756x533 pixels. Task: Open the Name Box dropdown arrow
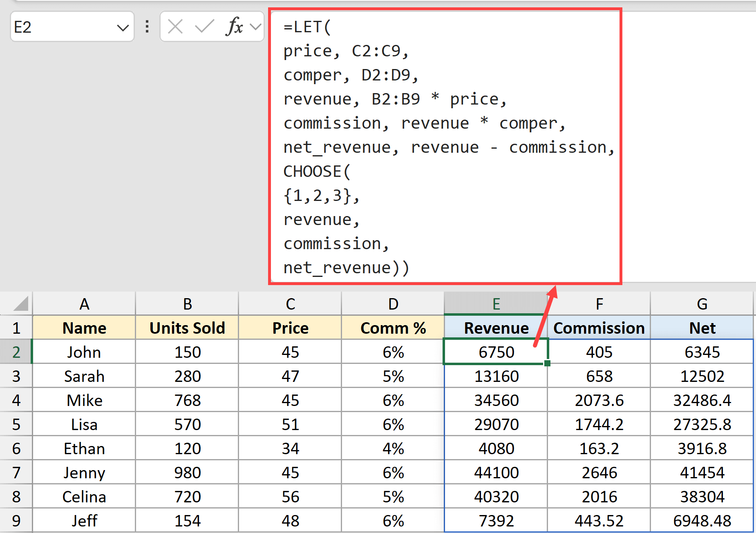pos(123,28)
